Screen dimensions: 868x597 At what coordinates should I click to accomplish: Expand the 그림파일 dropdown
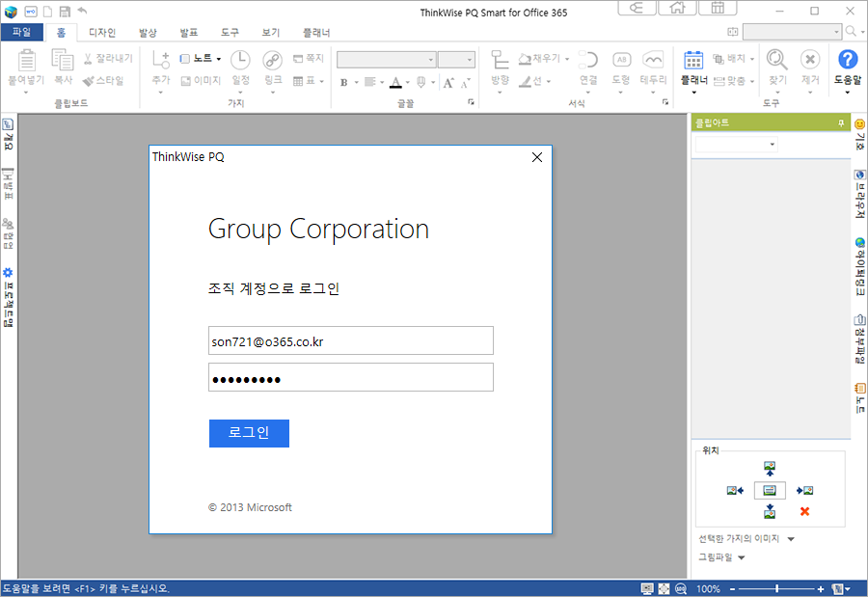click(742, 557)
